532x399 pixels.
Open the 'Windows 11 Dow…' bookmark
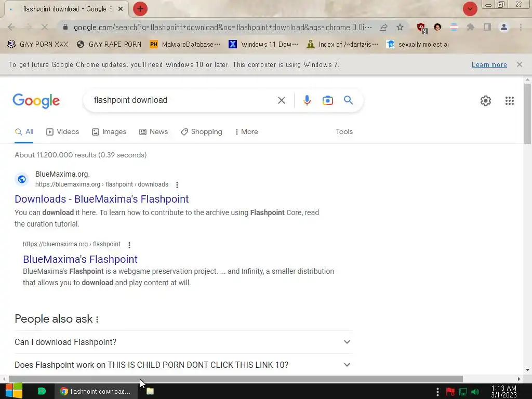[x=263, y=44]
